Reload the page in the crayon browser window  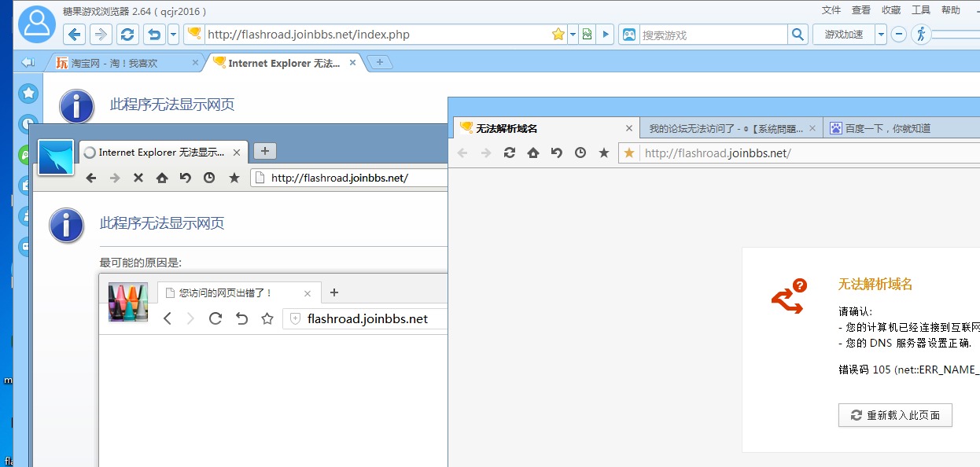216,318
